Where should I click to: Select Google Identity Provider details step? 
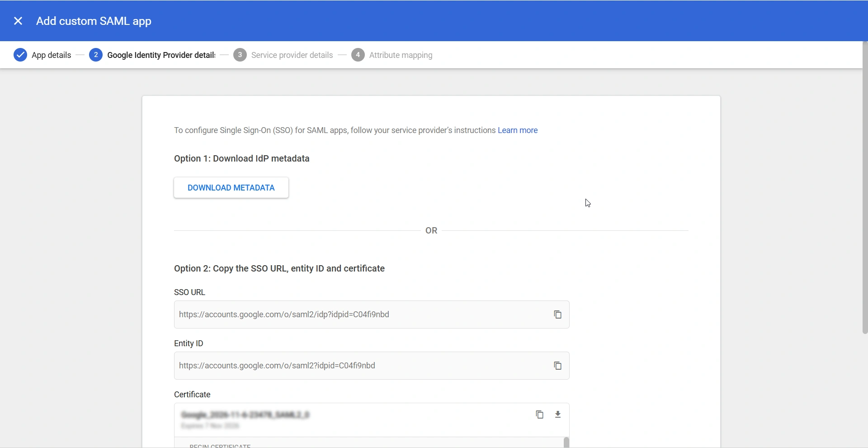[x=161, y=55]
